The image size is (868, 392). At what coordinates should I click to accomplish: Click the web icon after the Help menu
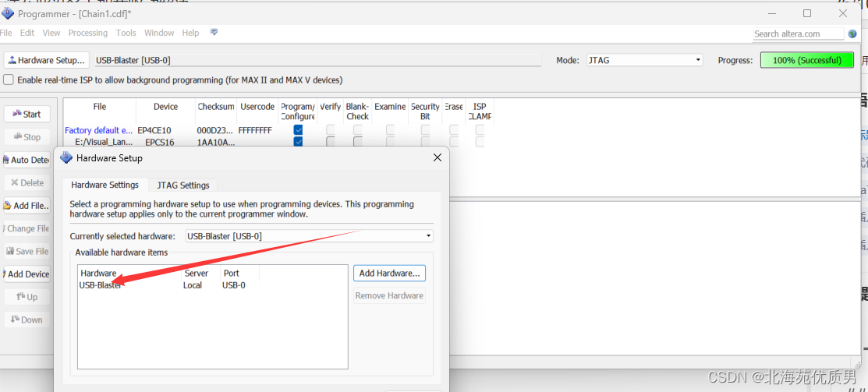214,33
